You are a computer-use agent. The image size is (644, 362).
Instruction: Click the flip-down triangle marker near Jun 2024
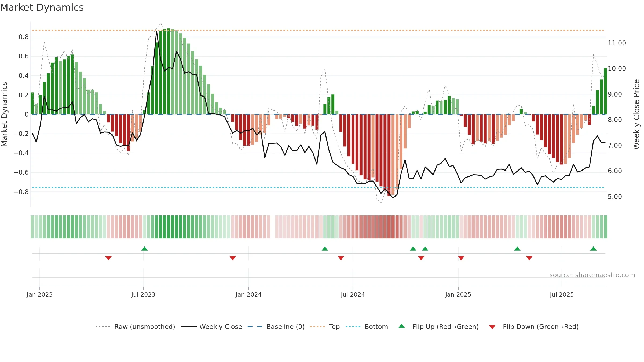tap(341, 258)
